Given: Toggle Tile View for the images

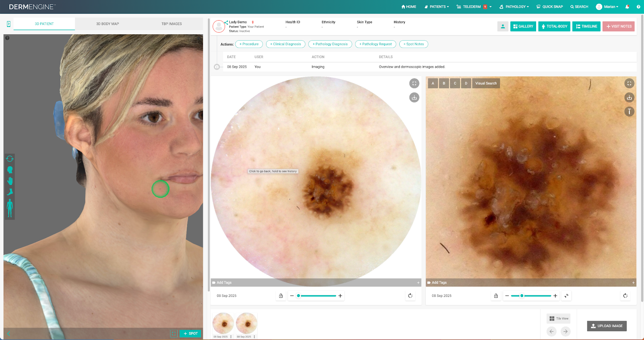Looking at the screenshot, I should point(559,319).
